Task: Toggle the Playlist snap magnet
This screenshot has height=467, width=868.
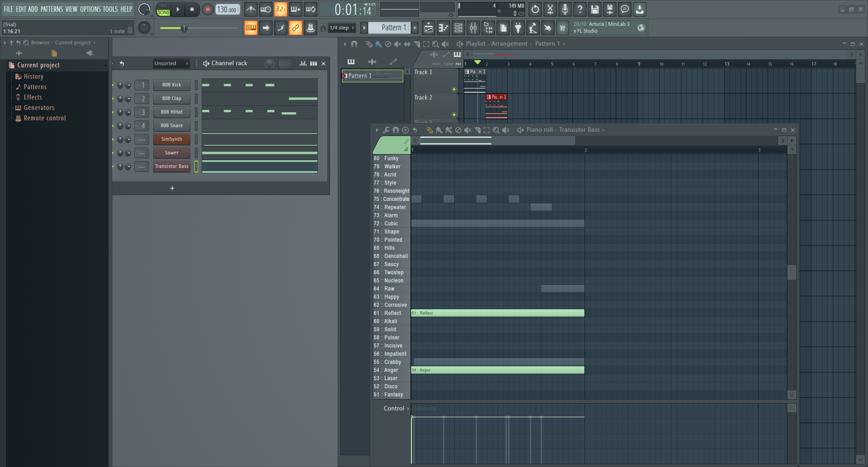Action: [x=354, y=44]
